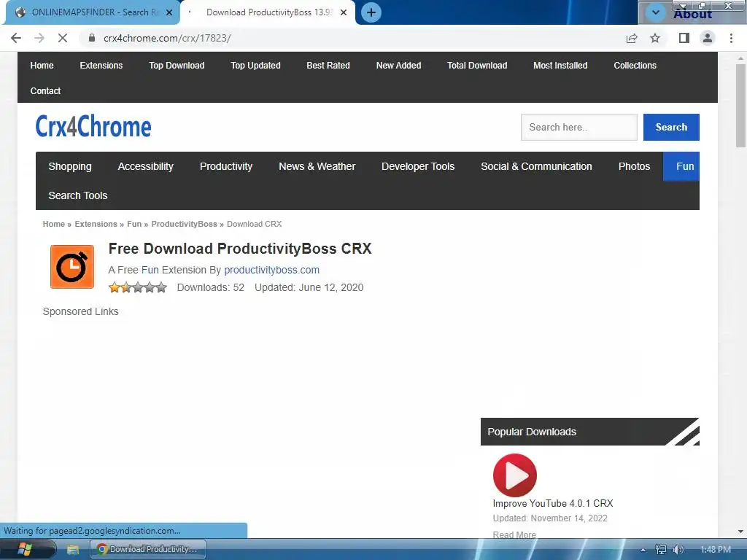This screenshot has height=560, width=747.
Task: Close the Download ProductivityBoss tab
Action: pos(344,12)
